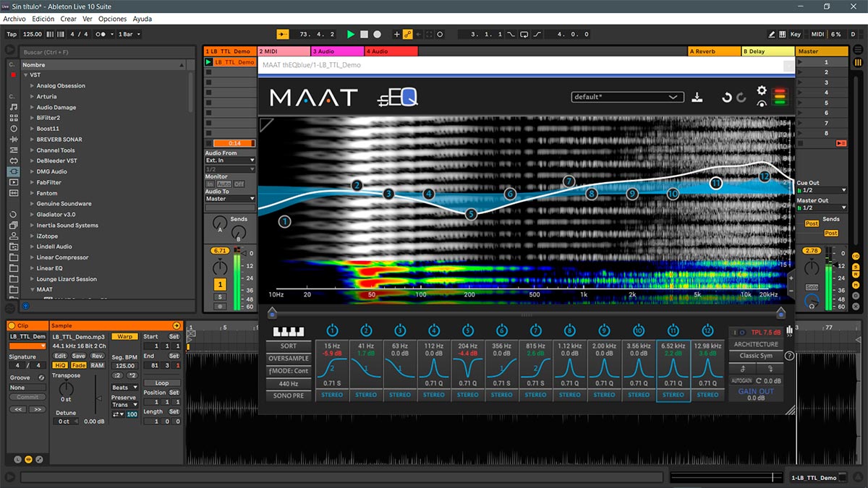Open the Max for Live category in browser
The width and height of the screenshot is (868, 488).
click(x=13, y=160)
